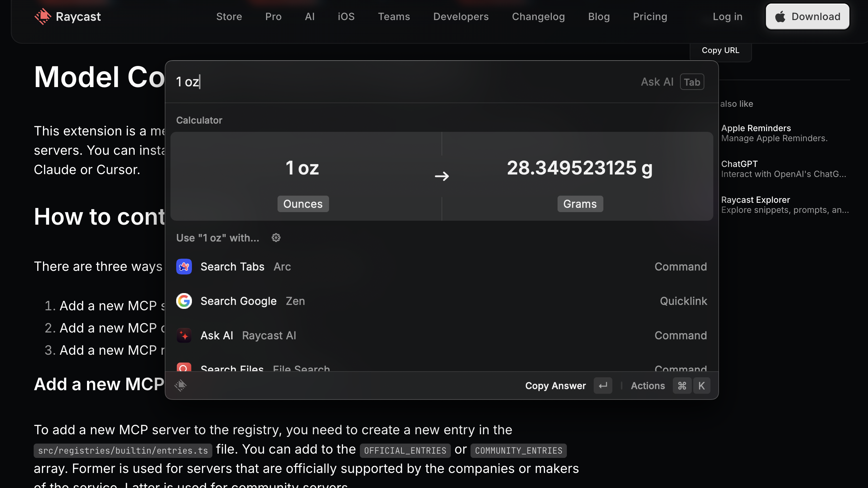Screen dimensions: 868x488
Task: Click the conversion arrow between oz and grams
Action: pos(442,176)
